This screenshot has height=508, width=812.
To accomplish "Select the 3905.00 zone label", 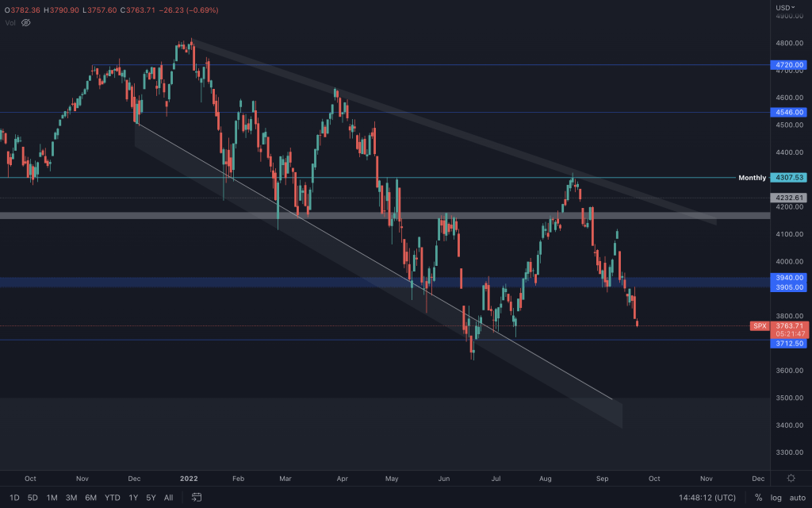I will [788, 287].
